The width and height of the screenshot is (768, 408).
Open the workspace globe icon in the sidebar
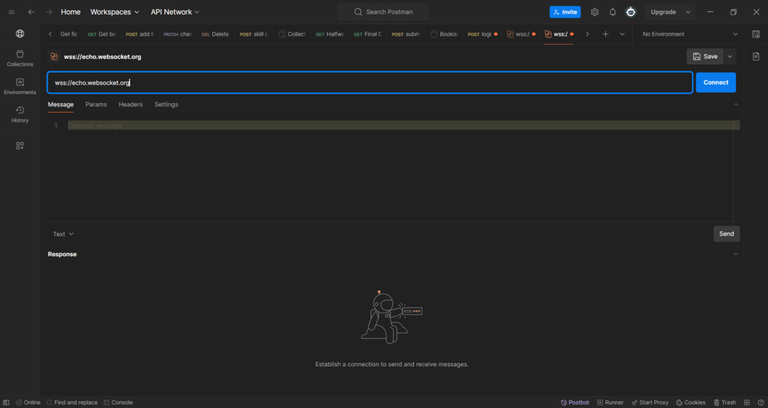coord(20,34)
